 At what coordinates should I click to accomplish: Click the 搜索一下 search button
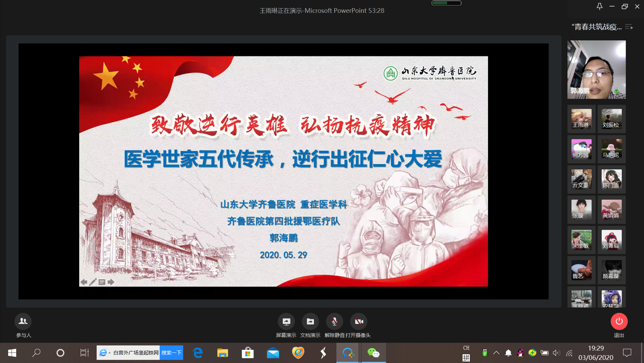tap(171, 353)
